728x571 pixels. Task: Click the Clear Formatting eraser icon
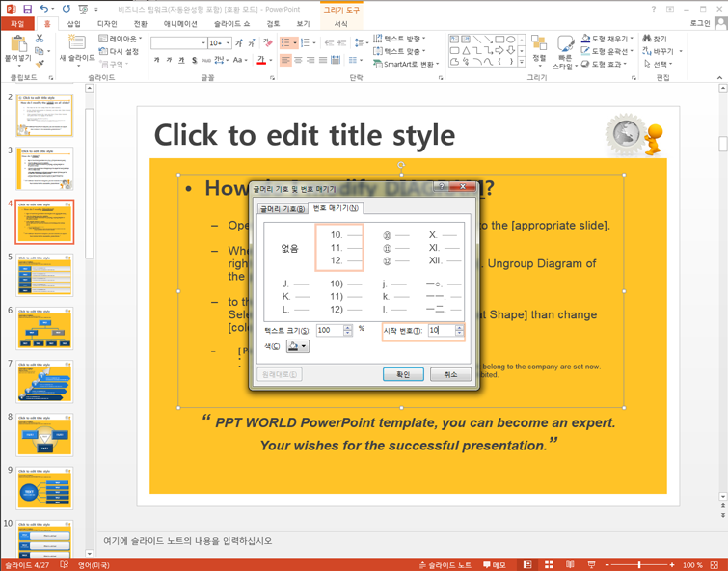pyautogui.click(x=268, y=43)
